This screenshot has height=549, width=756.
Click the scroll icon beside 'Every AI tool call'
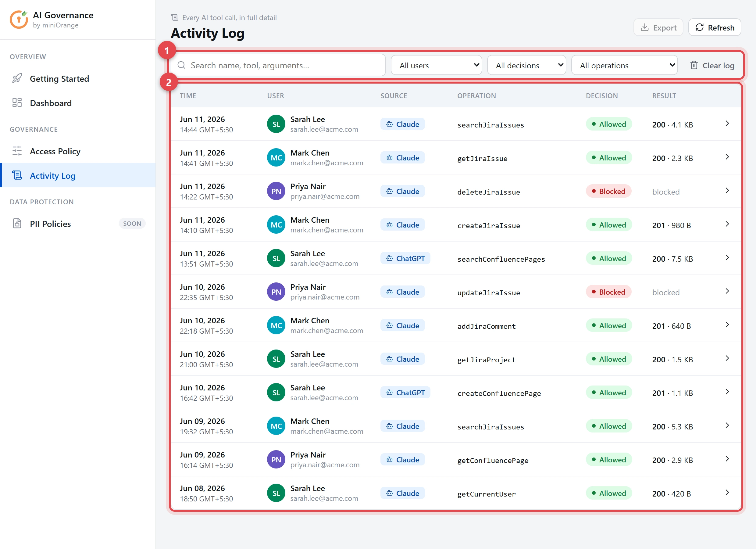(x=175, y=17)
